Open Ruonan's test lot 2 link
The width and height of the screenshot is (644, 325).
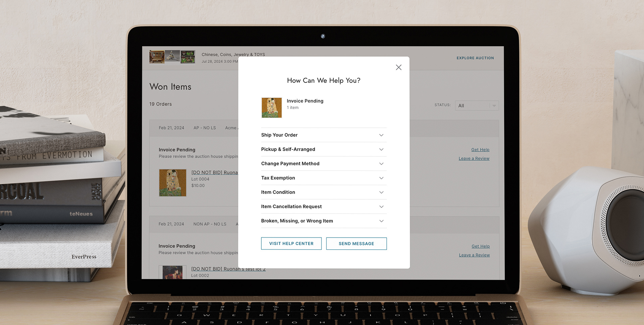click(228, 269)
